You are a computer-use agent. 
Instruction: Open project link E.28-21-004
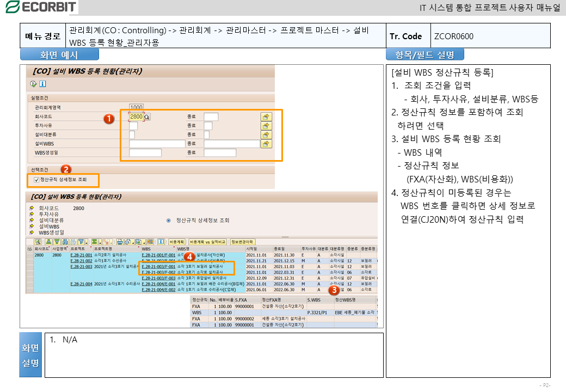(x=81, y=284)
